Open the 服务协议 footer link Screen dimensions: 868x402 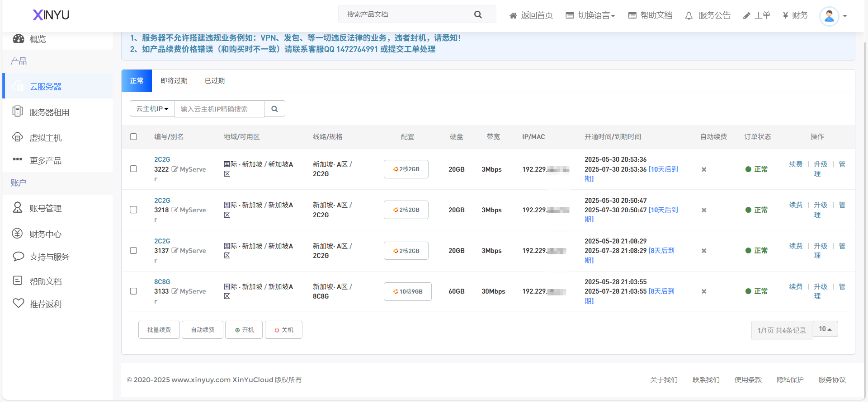coord(832,380)
